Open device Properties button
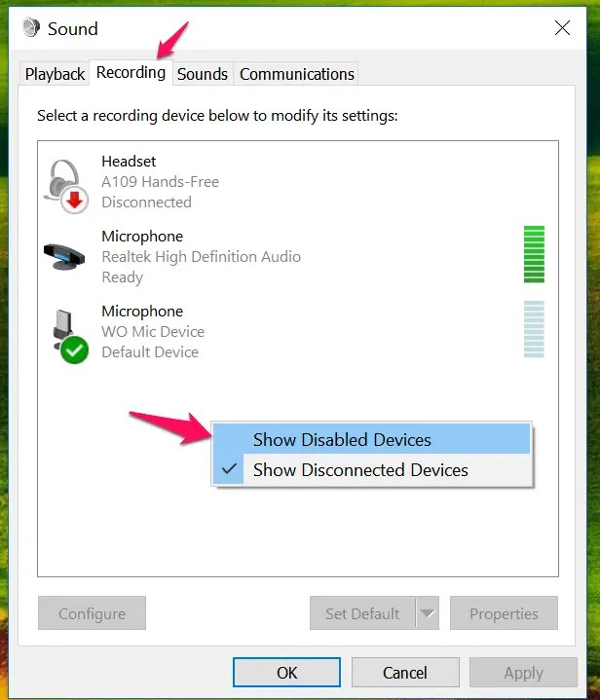 pos(504,613)
